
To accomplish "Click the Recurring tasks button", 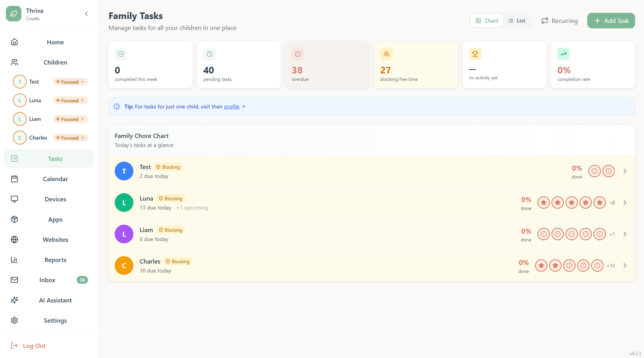I will pos(559,21).
